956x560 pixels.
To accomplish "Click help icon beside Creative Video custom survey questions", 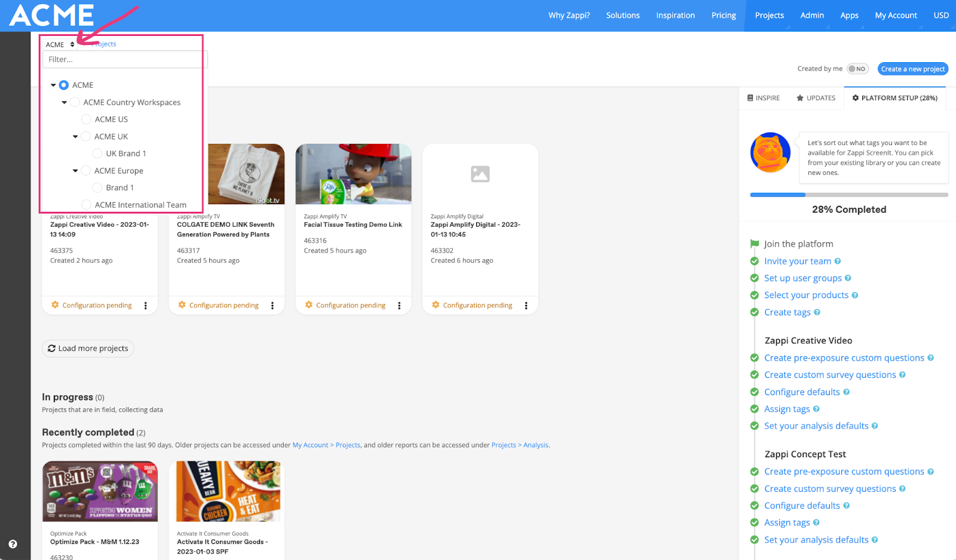I will 902,375.
